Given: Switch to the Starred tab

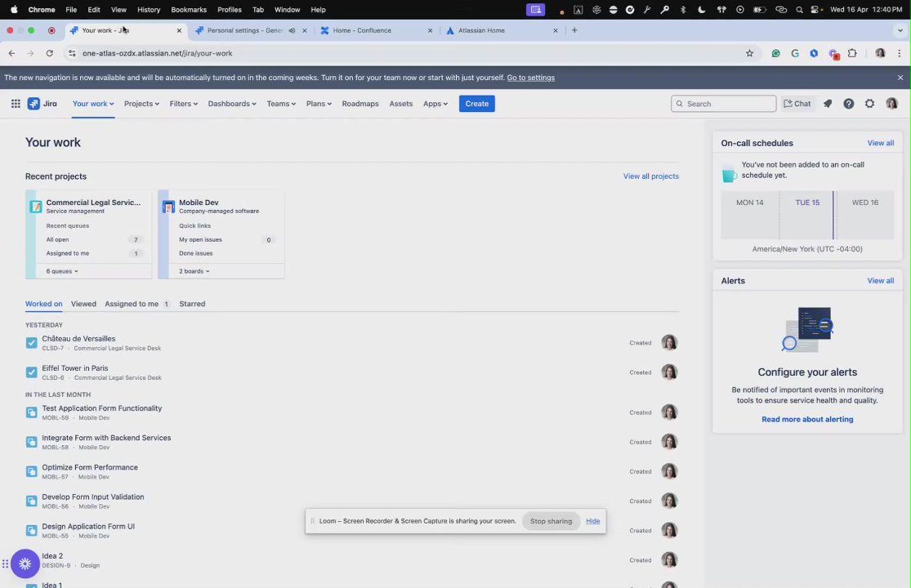Looking at the screenshot, I should [192, 304].
